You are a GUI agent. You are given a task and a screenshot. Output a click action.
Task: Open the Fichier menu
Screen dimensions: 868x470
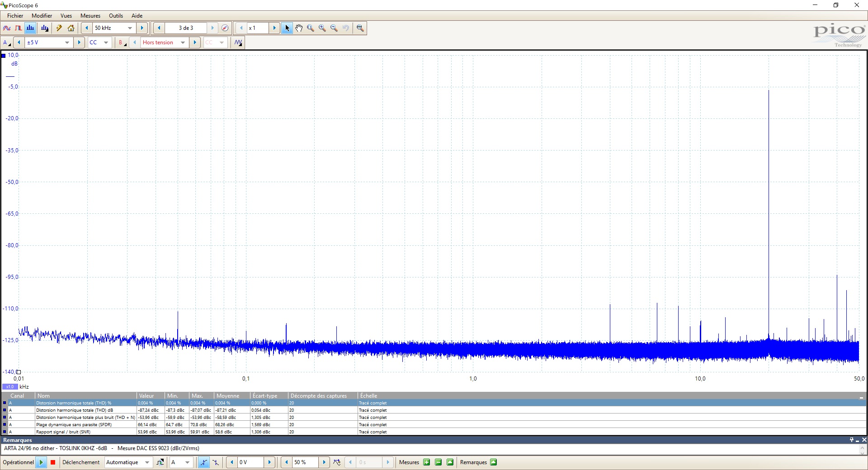tap(15, 16)
